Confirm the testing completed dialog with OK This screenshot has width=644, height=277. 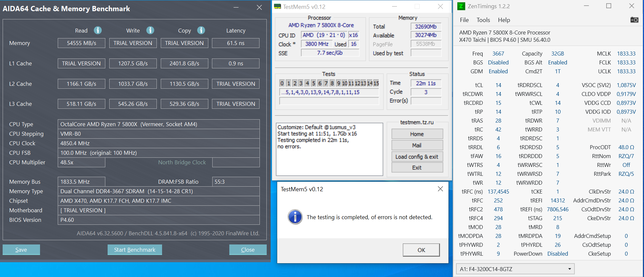421,250
